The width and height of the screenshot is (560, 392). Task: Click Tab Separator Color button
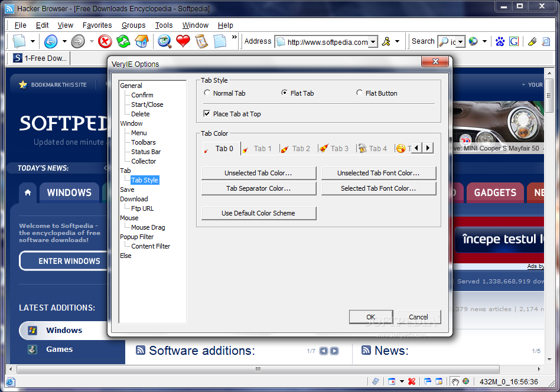pos(259,188)
